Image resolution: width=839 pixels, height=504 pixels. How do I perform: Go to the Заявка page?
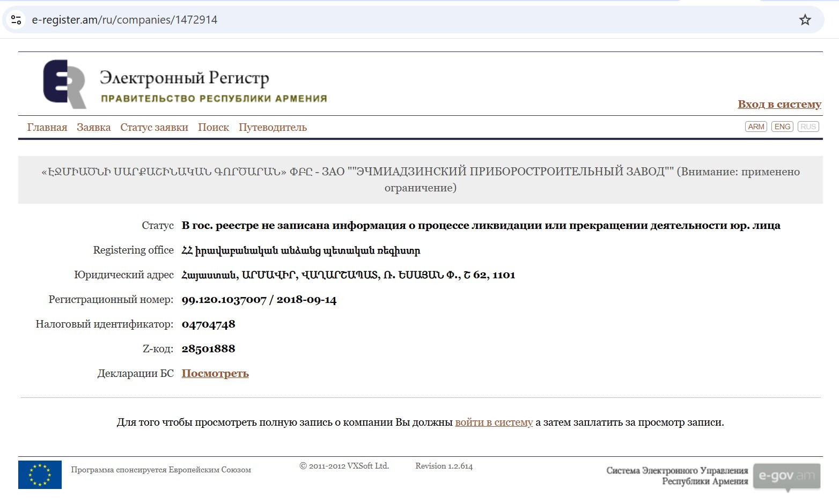[94, 127]
